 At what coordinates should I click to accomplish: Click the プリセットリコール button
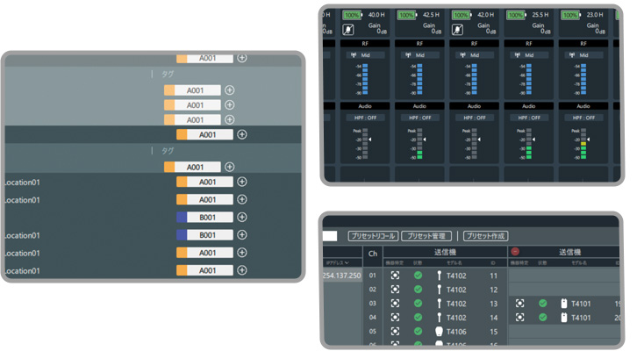point(374,236)
